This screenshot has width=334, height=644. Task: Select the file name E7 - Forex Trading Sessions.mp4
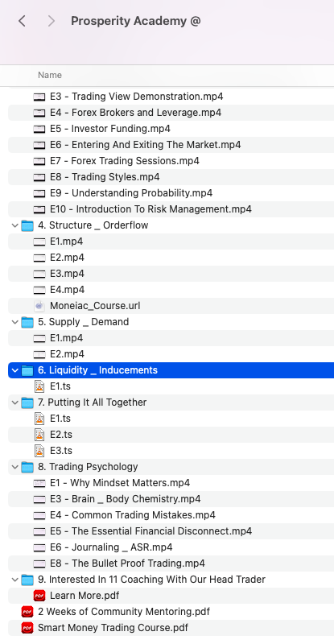[125, 160]
